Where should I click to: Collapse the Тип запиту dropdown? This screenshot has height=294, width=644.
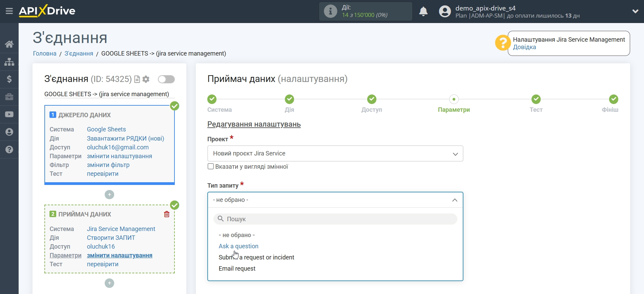pos(335,200)
